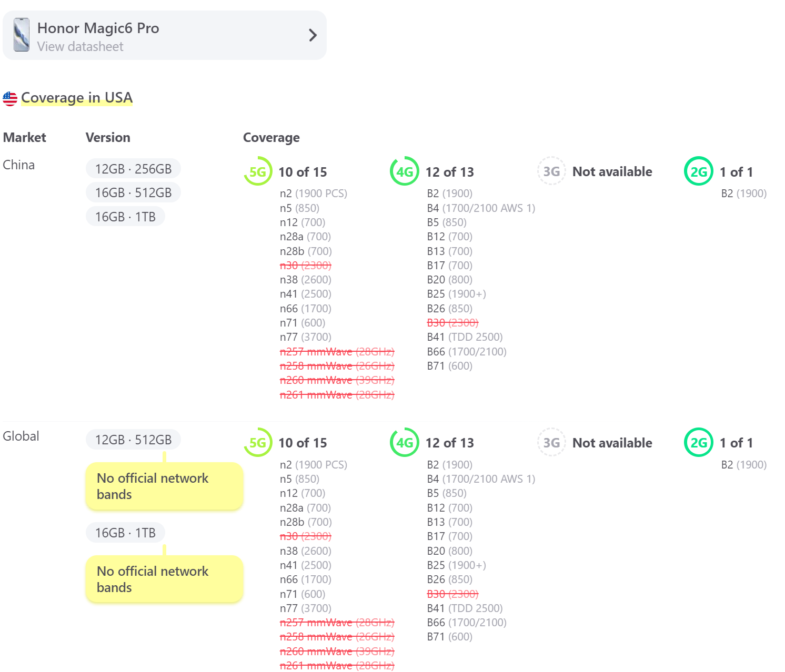Click the China market 5G badge icon

click(x=258, y=171)
